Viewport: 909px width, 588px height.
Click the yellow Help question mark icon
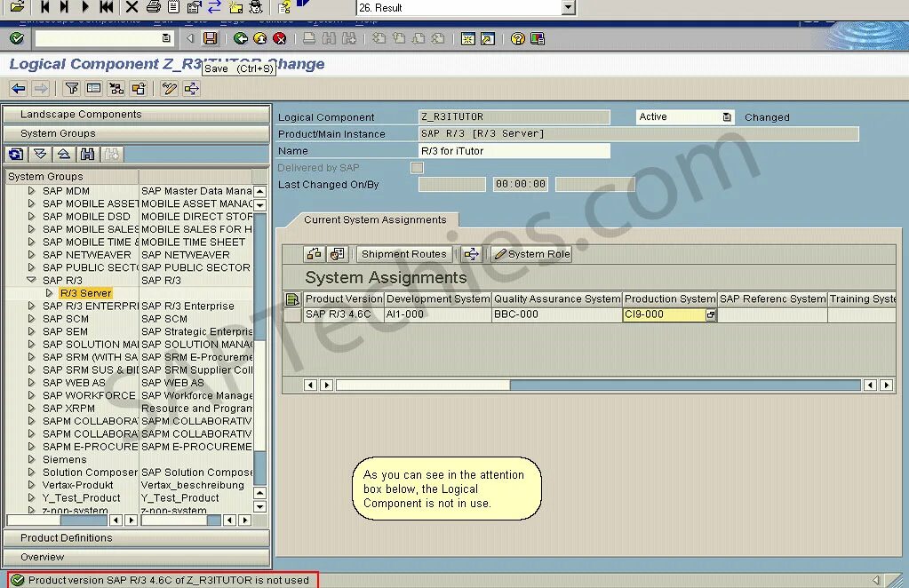[x=518, y=39]
